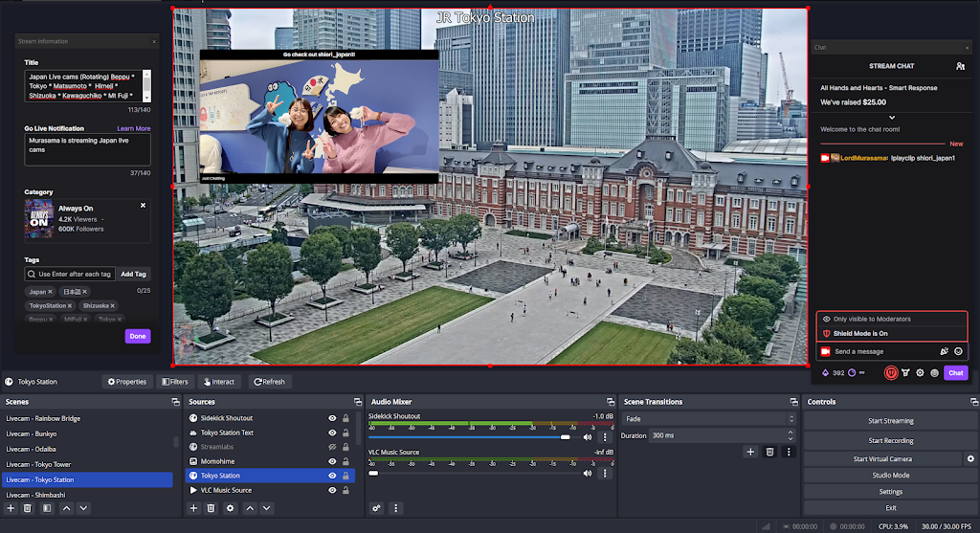Show the hidden Streamlabs source

click(x=332, y=447)
